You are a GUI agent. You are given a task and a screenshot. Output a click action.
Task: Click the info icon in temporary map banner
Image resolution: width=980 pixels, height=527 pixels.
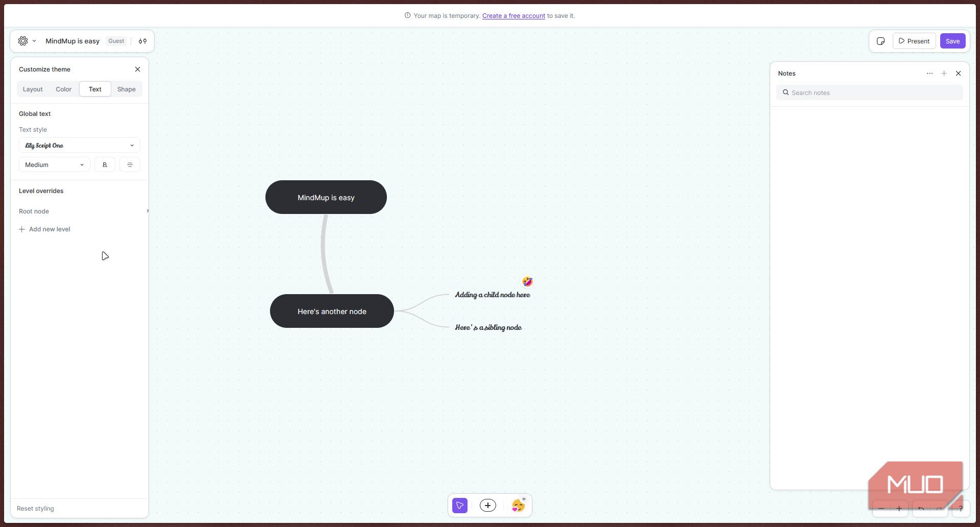point(407,15)
